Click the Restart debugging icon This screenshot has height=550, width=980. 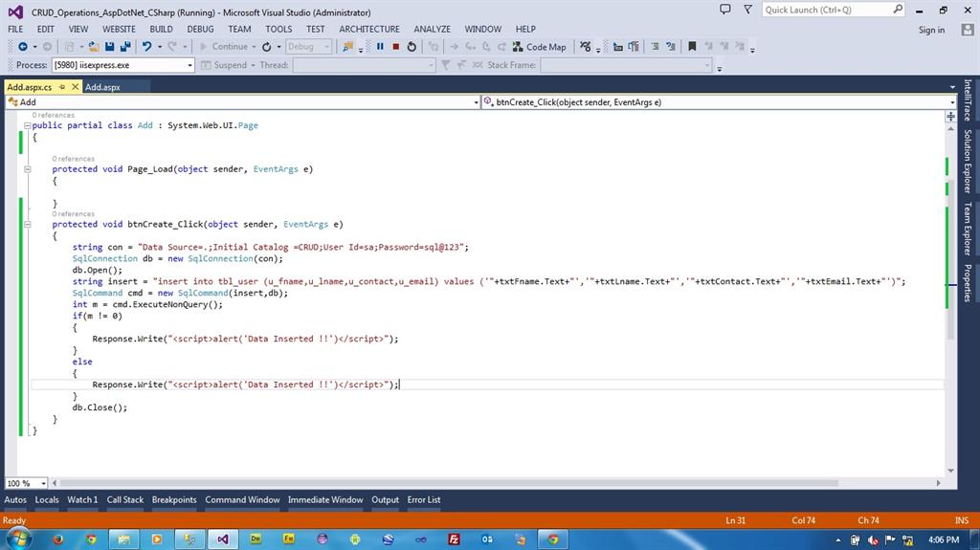pos(412,47)
